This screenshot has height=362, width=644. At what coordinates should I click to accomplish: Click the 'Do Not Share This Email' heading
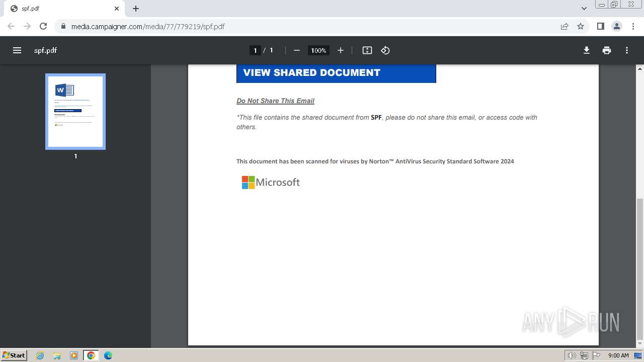point(275,101)
